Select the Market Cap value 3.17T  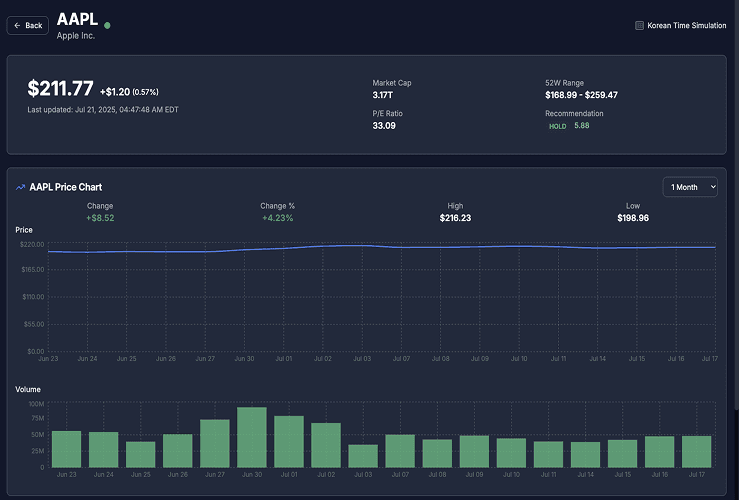point(382,95)
